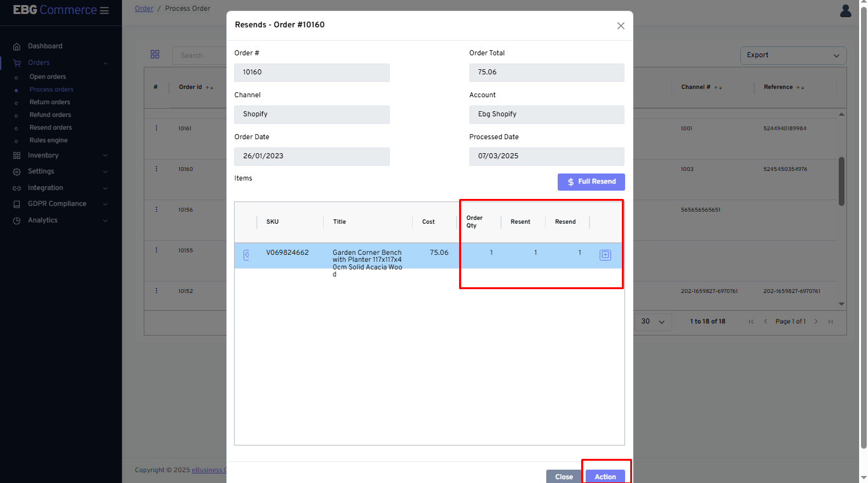Select the Process orders radio indicator
This screenshot has width=868, height=483.
click(x=17, y=89)
